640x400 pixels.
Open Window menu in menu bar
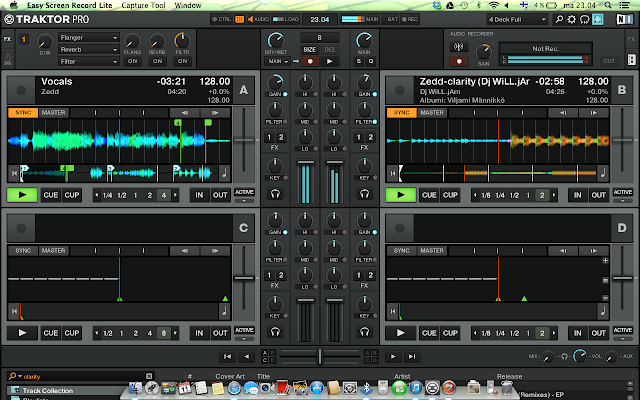point(188,5)
